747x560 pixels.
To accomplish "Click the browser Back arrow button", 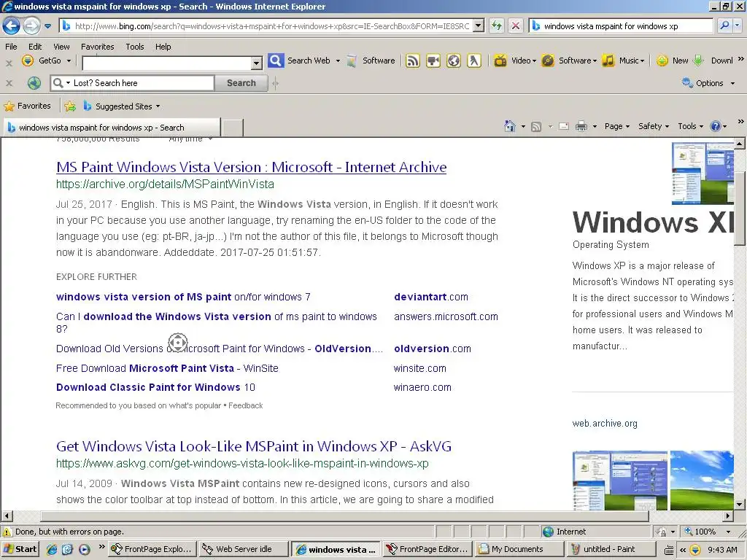I will click(12, 26).
